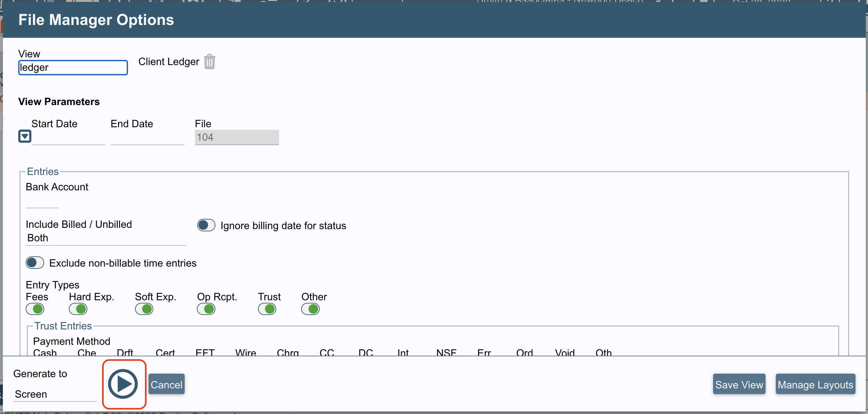Viewport: 868px width, 414px height.
Task: Select the Start Date field
Action: (68, 137)
